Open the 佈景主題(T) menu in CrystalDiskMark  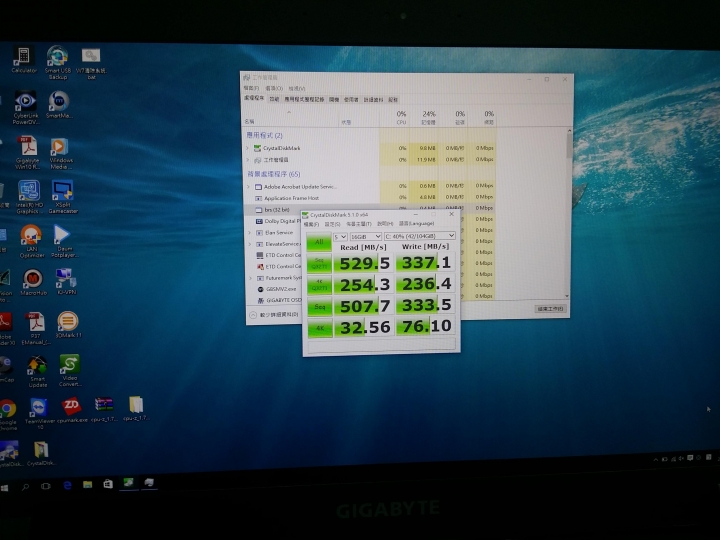359,224
